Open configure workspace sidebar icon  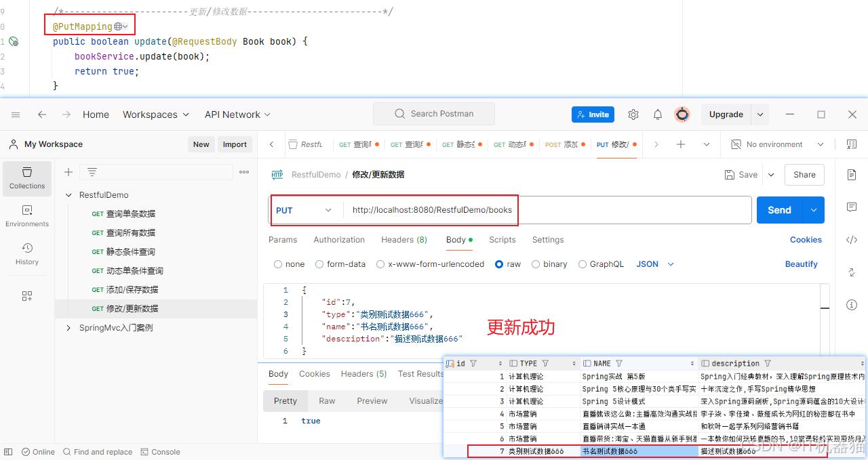pos(27,296)
